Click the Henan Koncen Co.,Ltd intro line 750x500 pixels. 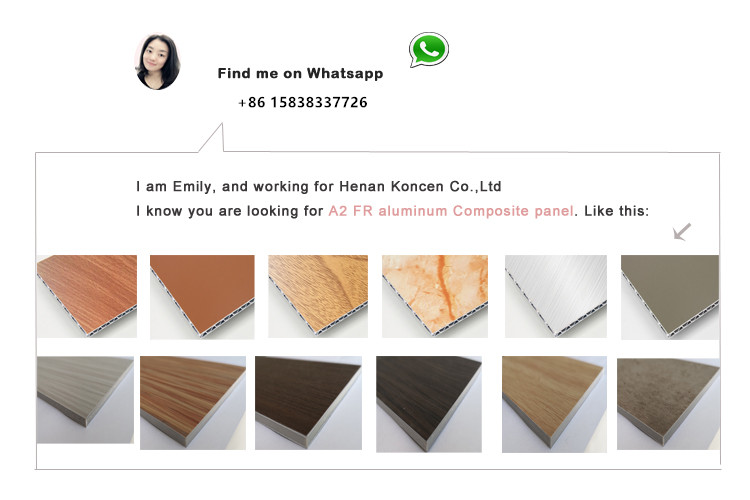[319, 187]
